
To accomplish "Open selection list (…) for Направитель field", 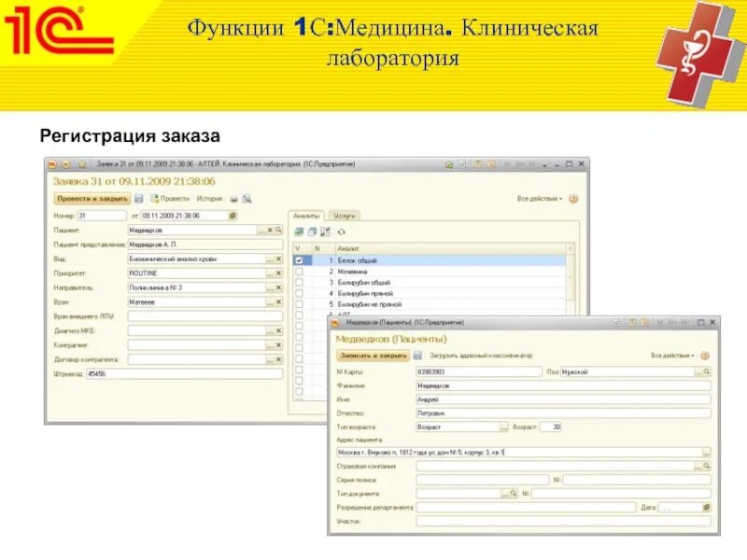I will (x=270, y=287).
